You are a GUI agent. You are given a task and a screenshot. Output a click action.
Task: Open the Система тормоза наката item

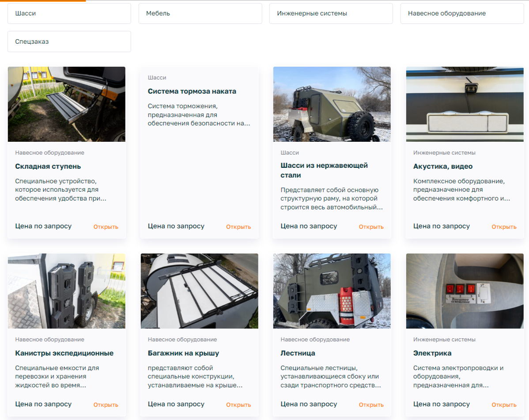tap(192, 91)
